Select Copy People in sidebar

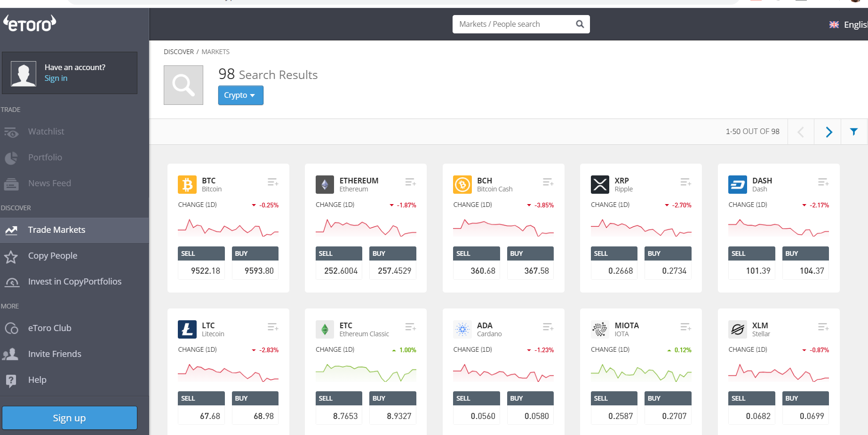coord(52,256)
